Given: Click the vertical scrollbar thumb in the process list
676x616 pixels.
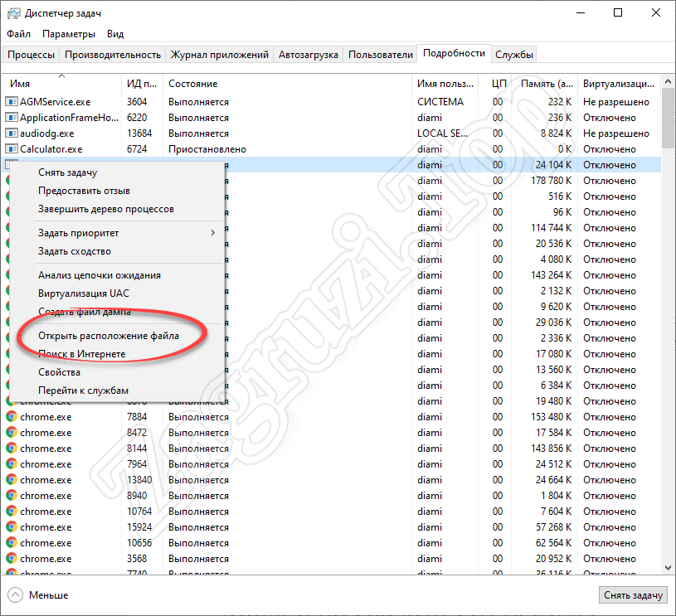Looking at the screenshot, I should 668,116.
